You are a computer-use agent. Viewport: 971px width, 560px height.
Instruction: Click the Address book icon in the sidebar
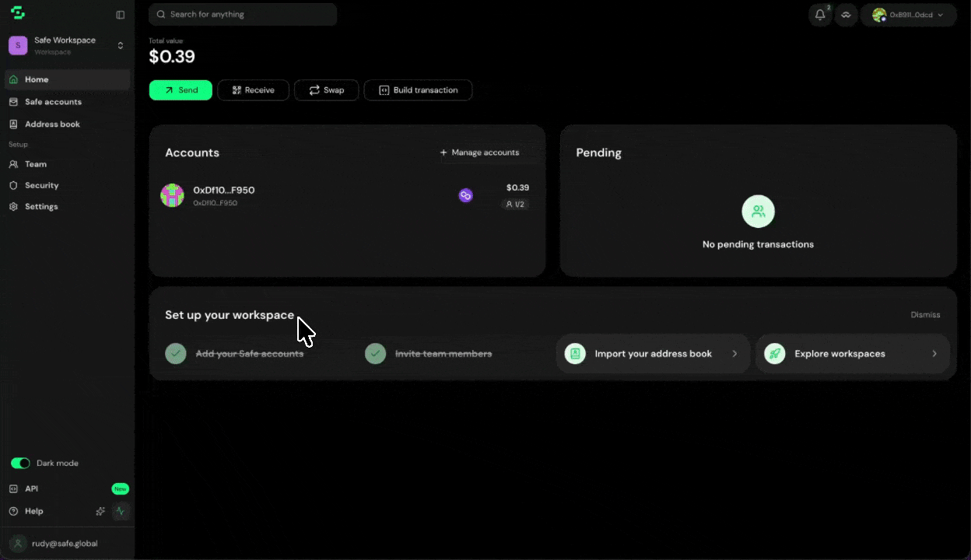click(x=13, y=124)
